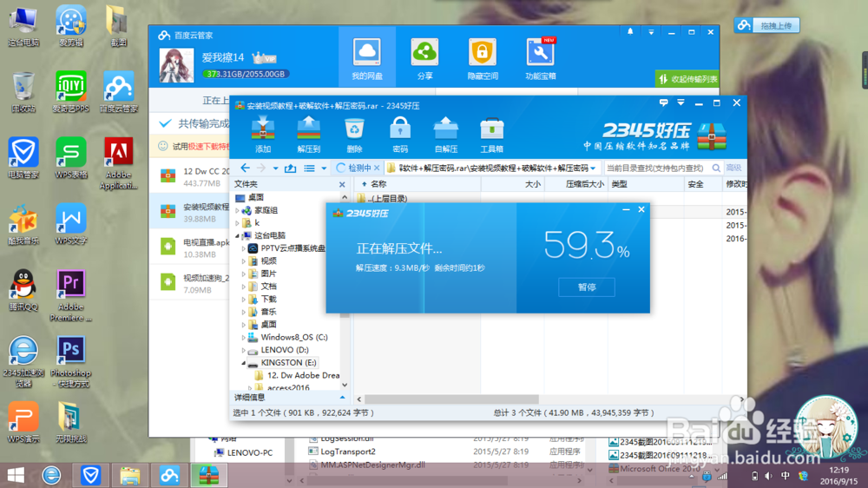The image size is (868, 488).
Task: Click the search magnifier icon in 2345好压
Action: coord(716,168)
